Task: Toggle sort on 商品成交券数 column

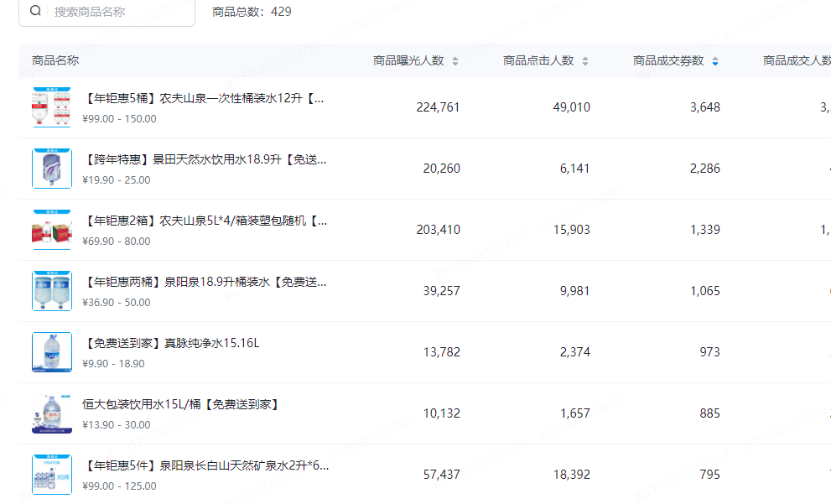Action: click(x=714, y=61)
